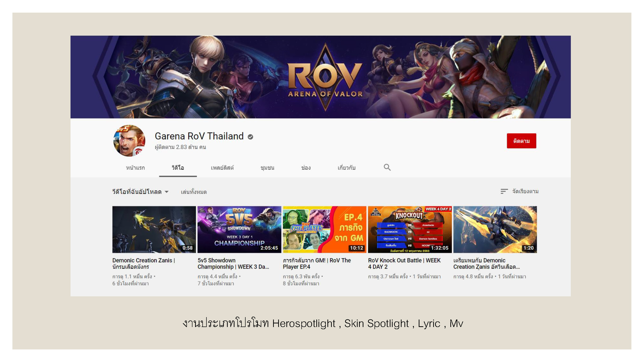644x362 pixels.
Task: Open the ช่อง tab
Action: pos(306,168)
